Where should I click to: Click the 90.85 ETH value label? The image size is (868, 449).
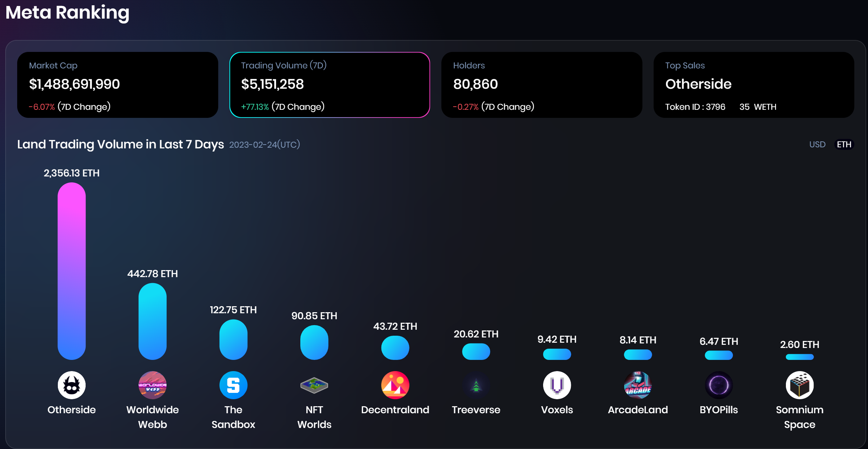314,316
